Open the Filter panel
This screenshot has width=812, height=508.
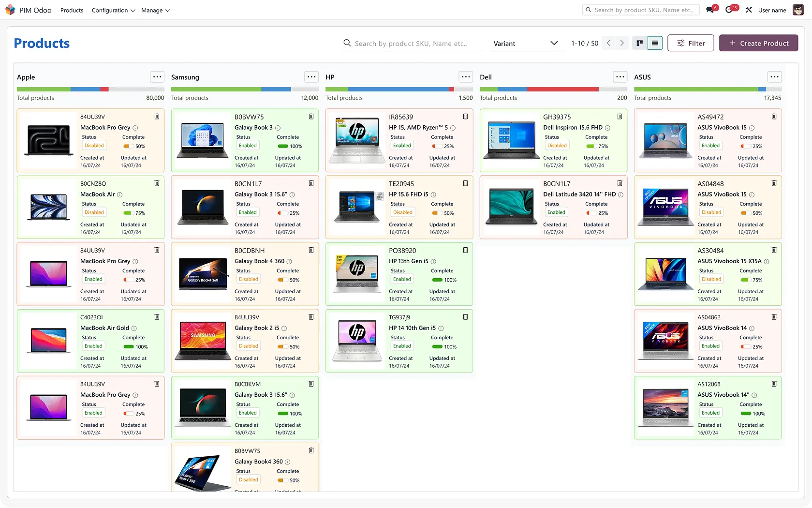point(691,43)
